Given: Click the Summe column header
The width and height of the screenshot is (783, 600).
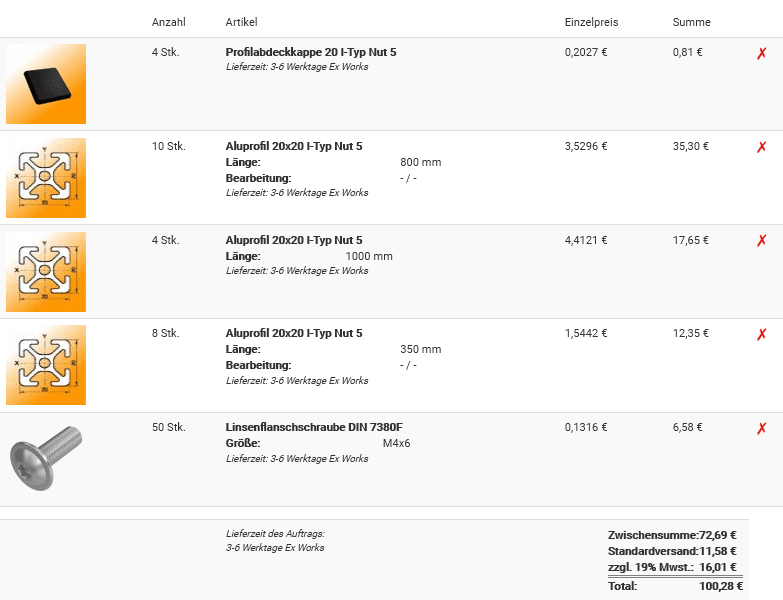Looking at the screenshot, I should pos(691,22).
